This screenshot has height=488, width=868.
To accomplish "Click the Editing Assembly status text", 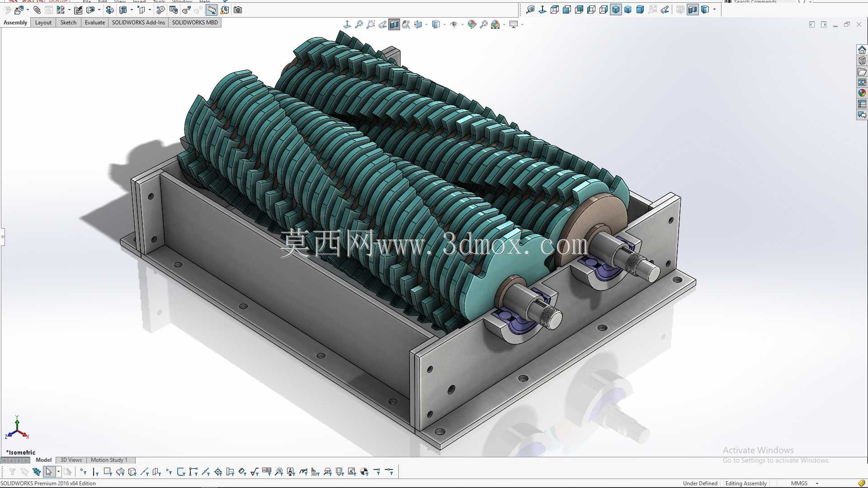I will click(x=746, y=483).
